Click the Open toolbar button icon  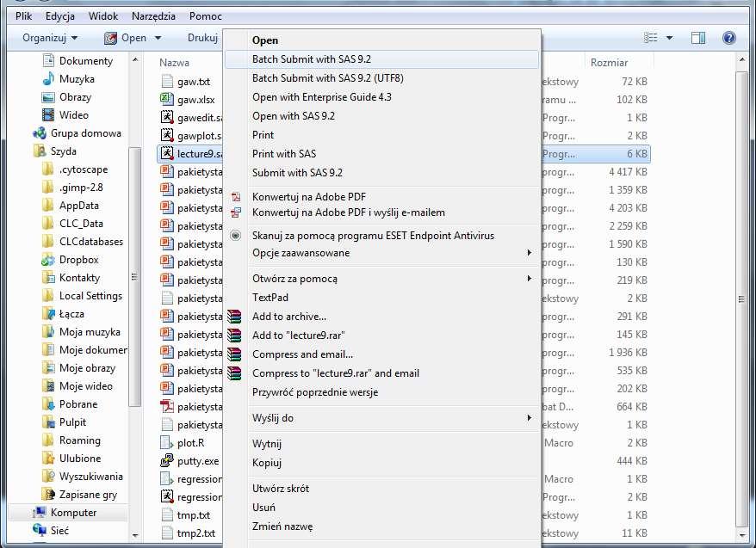click(110, 38)
